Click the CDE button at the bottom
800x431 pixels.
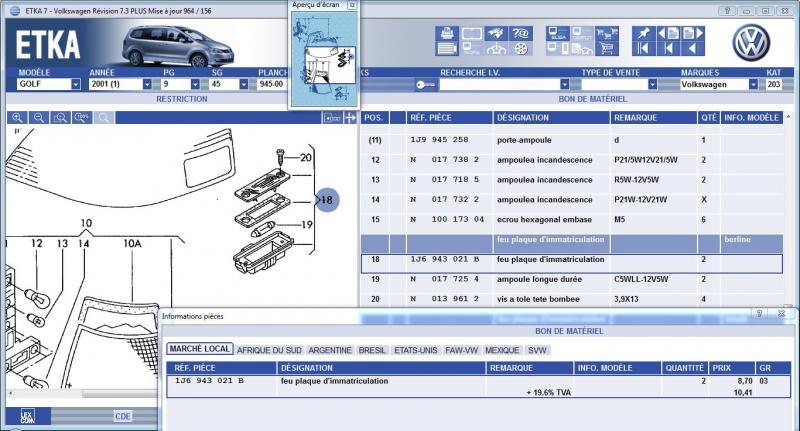[x=122, y=416]
